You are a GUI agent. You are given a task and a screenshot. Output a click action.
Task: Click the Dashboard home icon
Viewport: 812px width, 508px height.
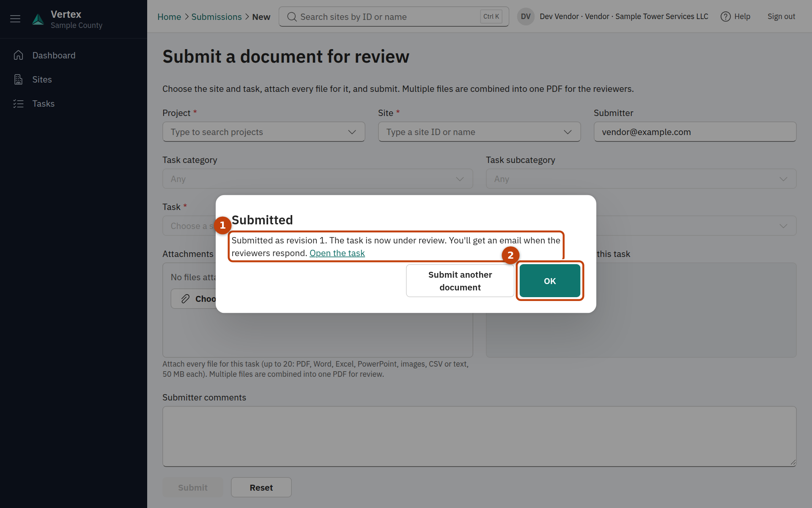pyautogui.click(x=18, y=55)
